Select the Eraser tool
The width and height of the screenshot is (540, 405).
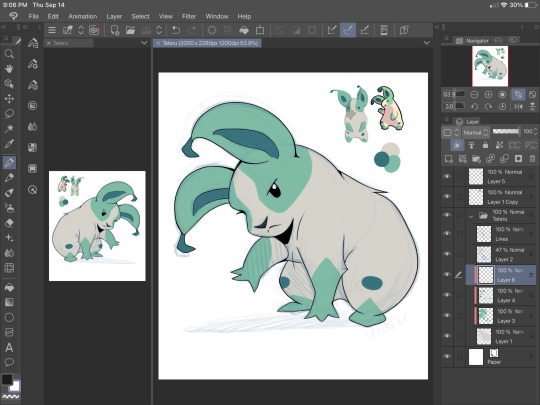[9, 223]
